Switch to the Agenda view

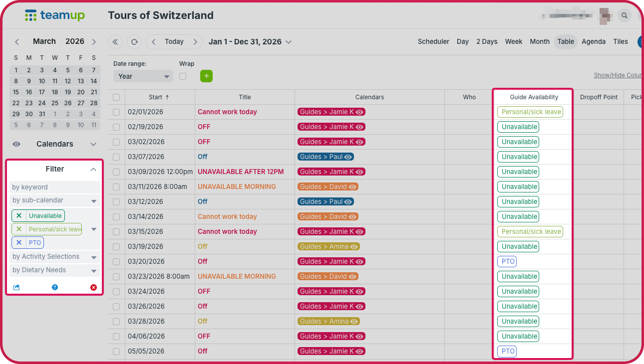(594, 42)
